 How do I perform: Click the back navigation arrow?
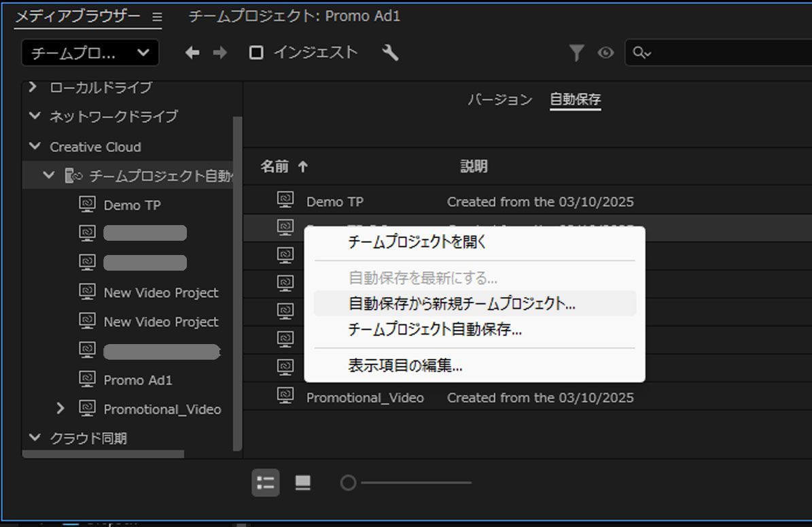coord(192,52)
